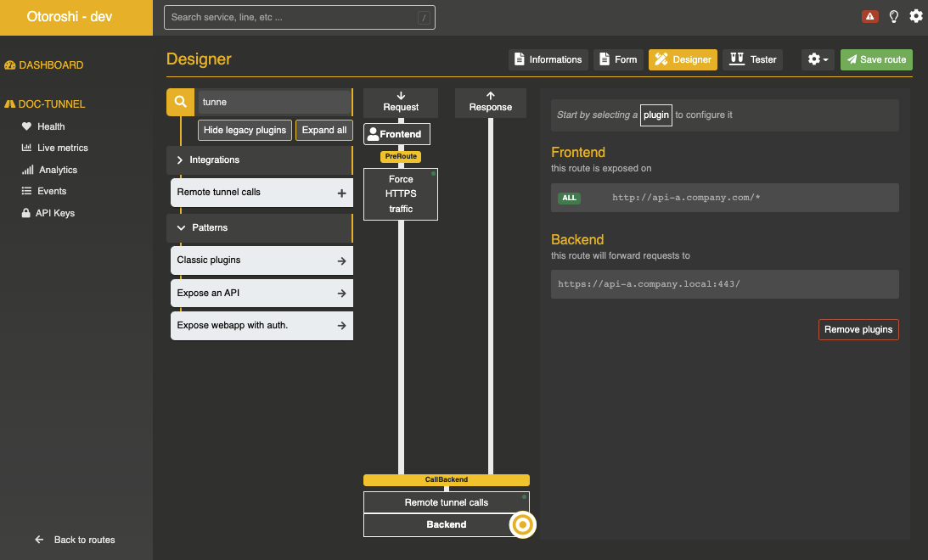Open the Form tab
This screenshot has width=928, height=560.
[x=617, y=59]
